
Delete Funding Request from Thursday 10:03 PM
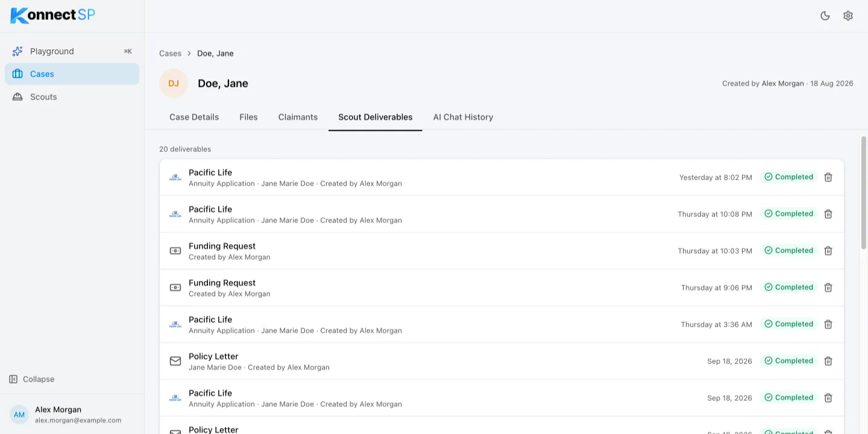point(828,251)
